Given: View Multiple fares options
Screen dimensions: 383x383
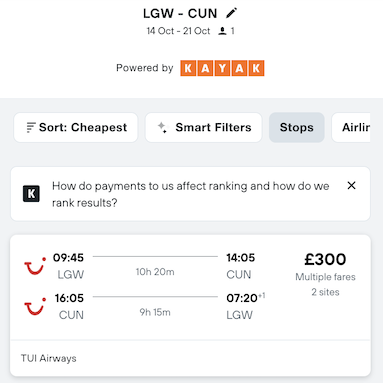Looking at the screenshot, I should pos(325,277).
